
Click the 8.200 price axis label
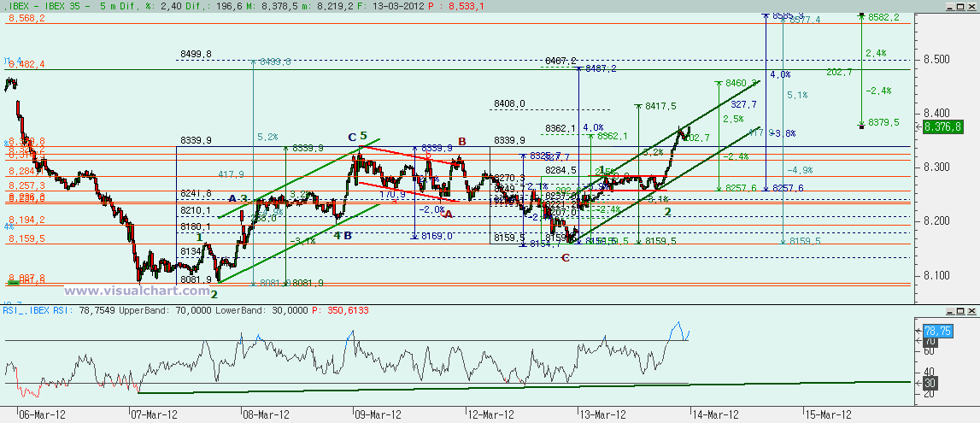tap(936, 221)
